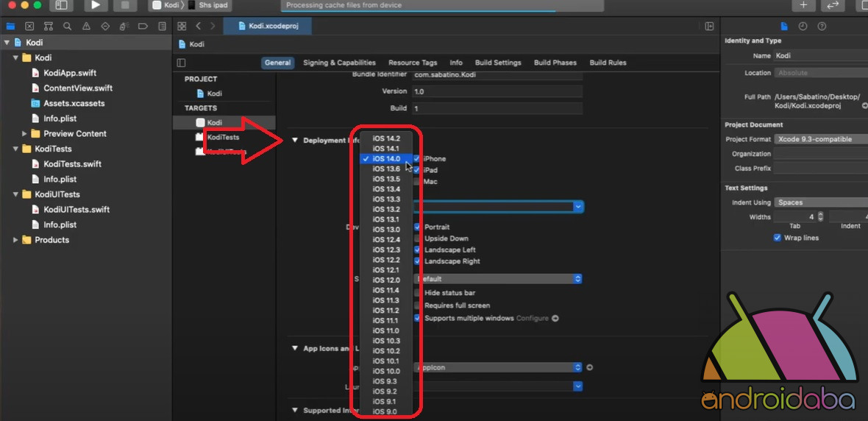868x421 pixels.
Task: Open the Project Format dropdown
Action: (821, 139)
